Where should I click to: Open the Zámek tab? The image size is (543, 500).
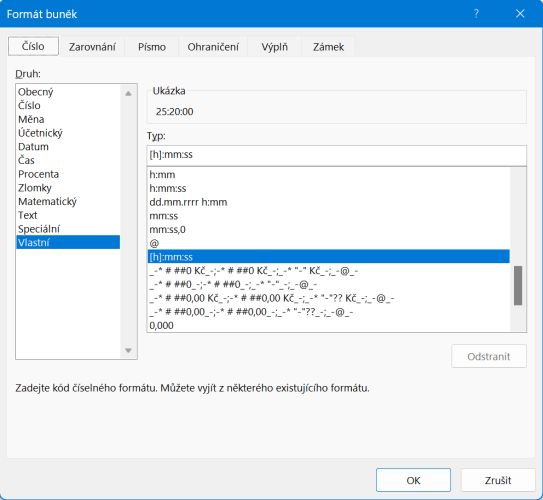point(328,47)
